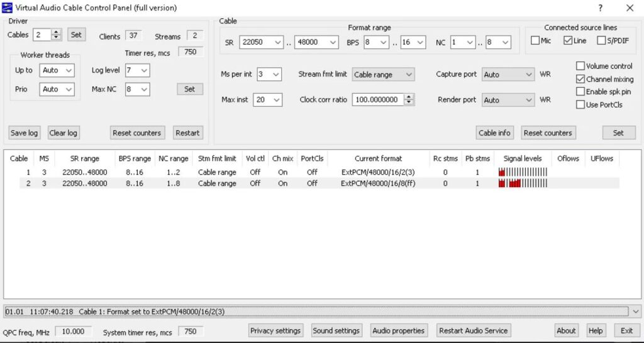Screen dimensions: 644x343
Task: Open the Stream fmt limit dropdown
Action: [383, 74]
